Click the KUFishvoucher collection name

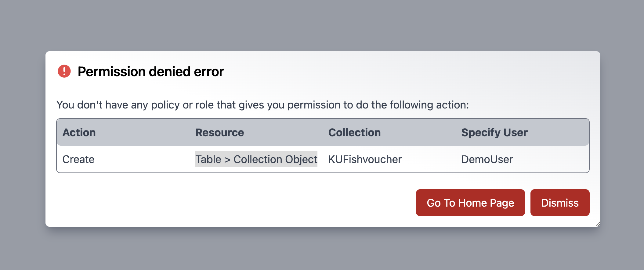pyautogui.click(x=365, y=159)
